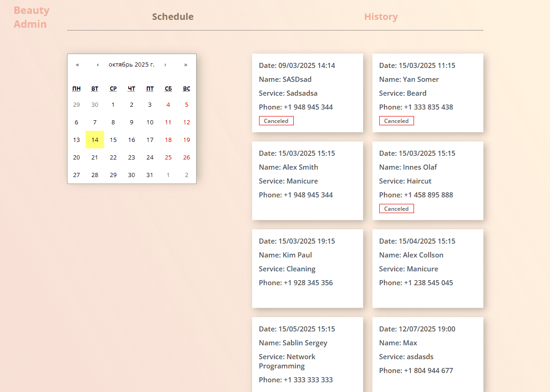Click Kim Paul's Cleaning appointment card
Viewport: 550px width, 392px height.
[x=307, y=268]
